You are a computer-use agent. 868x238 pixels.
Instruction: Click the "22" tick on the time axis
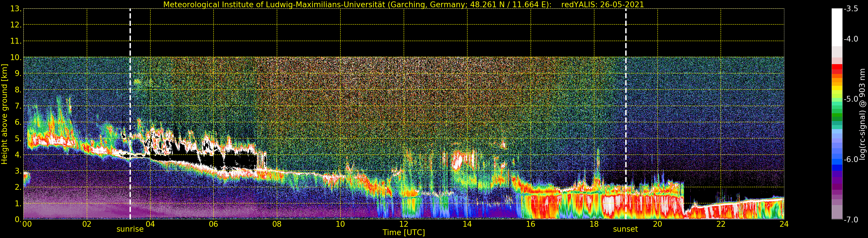[x=721, y=224]
